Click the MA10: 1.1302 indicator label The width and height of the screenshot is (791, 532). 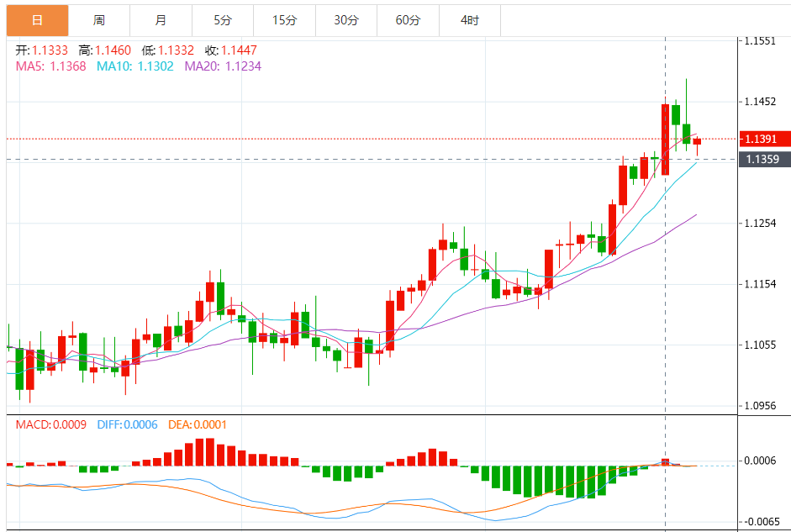[x=135, y=66]
